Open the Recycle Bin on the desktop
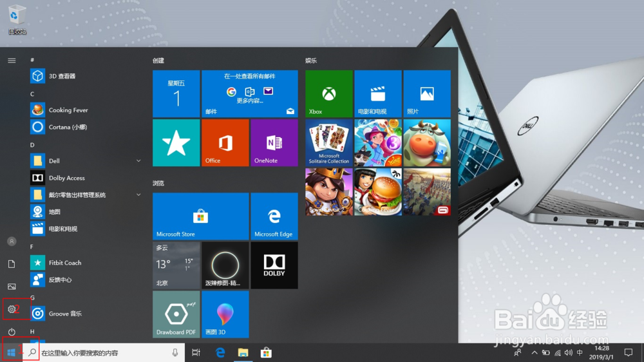This screenshot has height=362, width=644. point(17,19)
